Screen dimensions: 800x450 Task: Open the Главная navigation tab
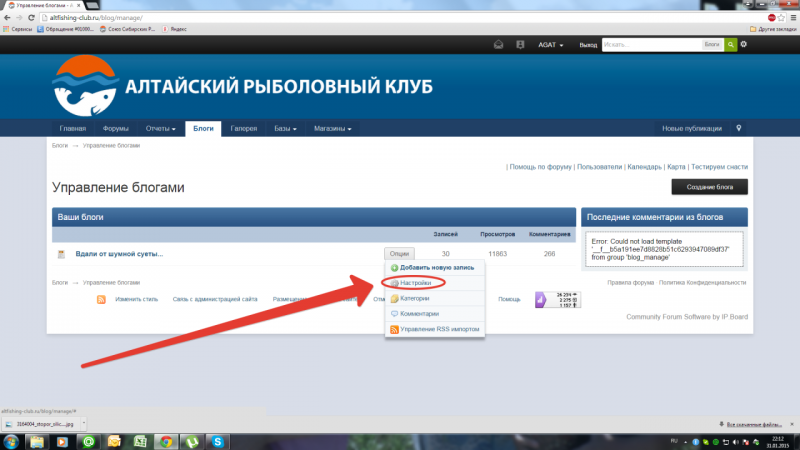coord(72,129)
